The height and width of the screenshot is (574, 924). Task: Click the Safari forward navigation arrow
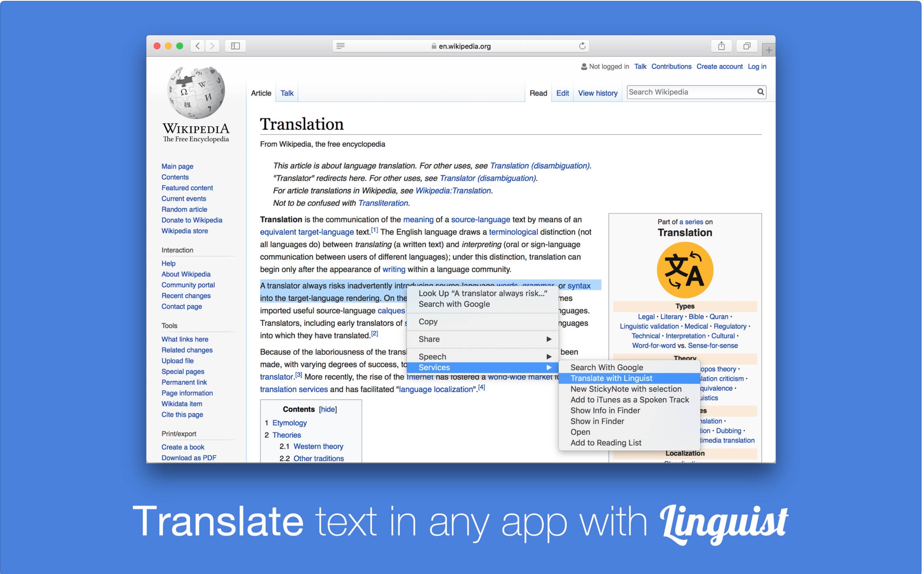(x=212, y=46)
